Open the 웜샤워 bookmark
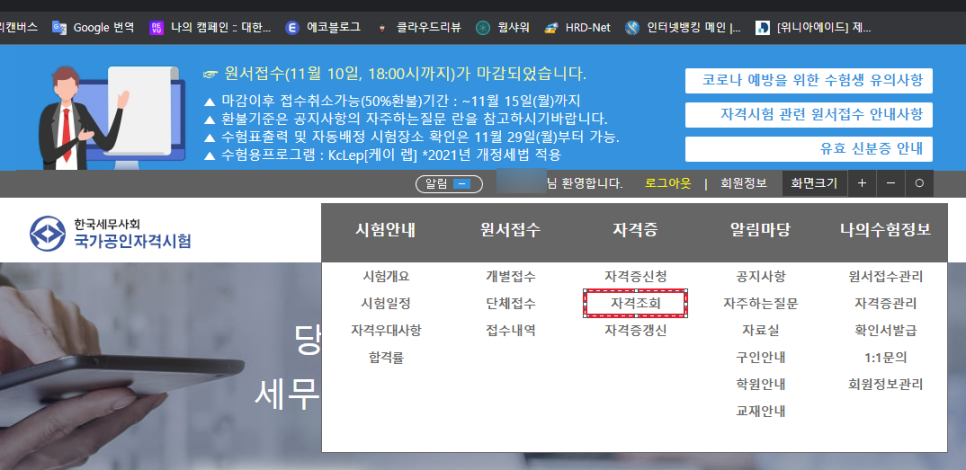966x470 pixels. click(503, 27)
